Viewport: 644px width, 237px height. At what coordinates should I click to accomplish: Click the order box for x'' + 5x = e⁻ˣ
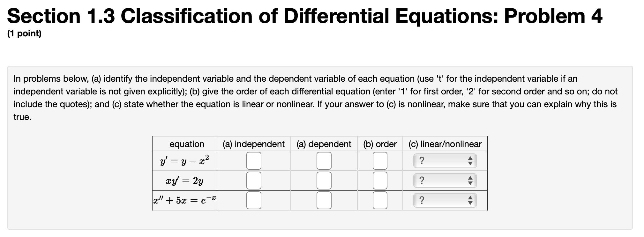tap(380, 200)
